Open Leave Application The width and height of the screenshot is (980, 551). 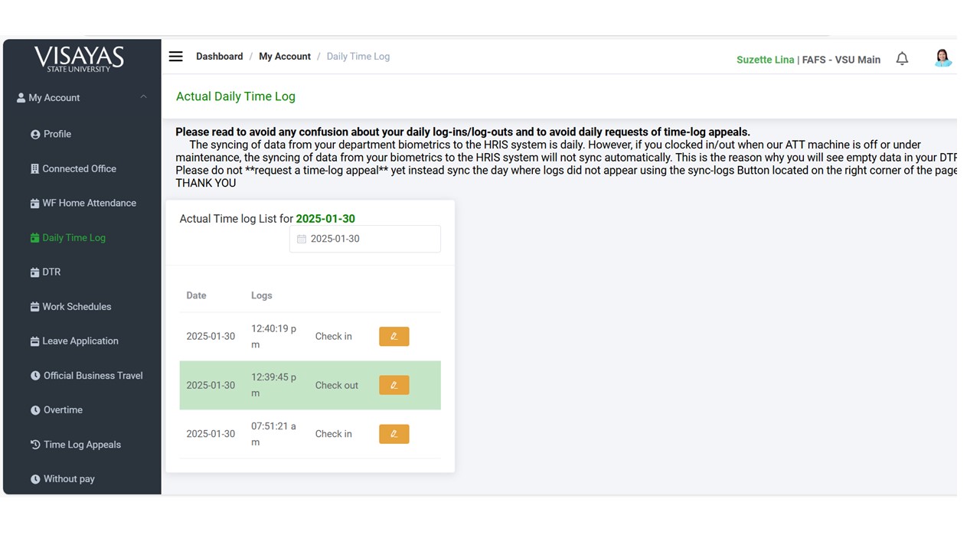tap(80, 341)
